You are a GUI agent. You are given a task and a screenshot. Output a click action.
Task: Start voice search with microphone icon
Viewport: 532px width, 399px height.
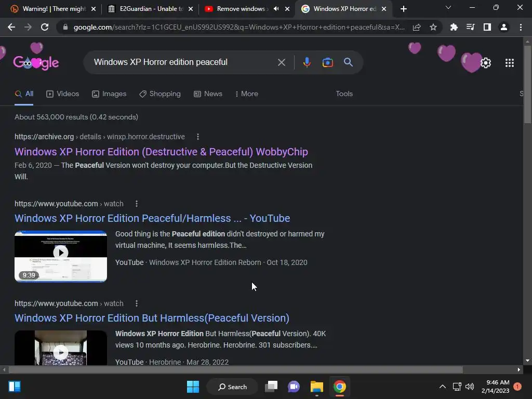[x=307, y=62]
